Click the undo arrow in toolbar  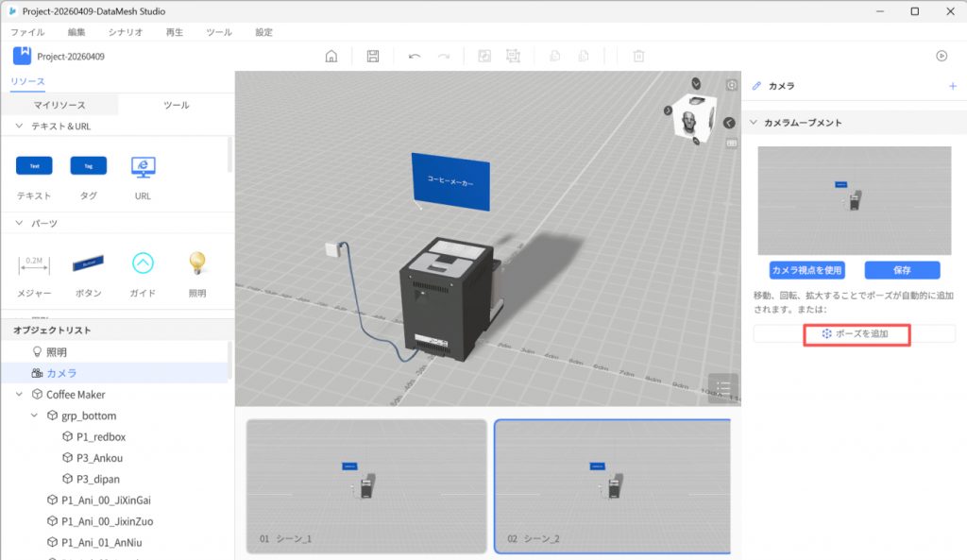point(414,56)
